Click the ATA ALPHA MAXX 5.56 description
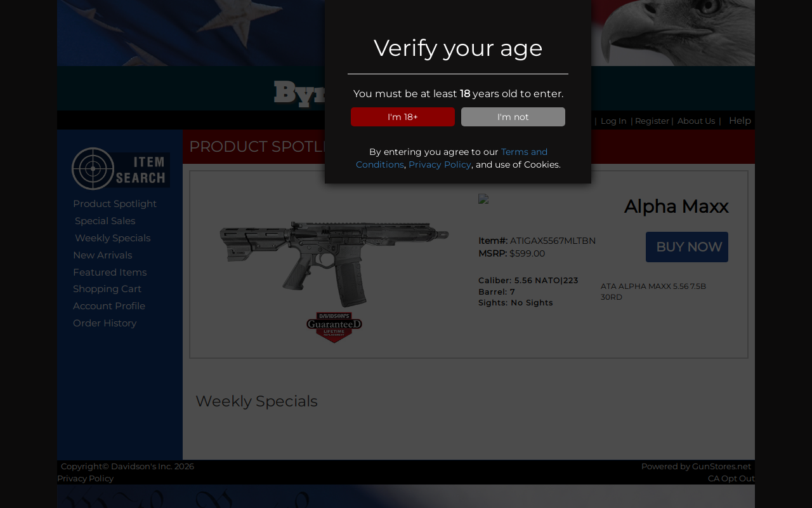This screenshot has height=508, width=812. (653, 291)
